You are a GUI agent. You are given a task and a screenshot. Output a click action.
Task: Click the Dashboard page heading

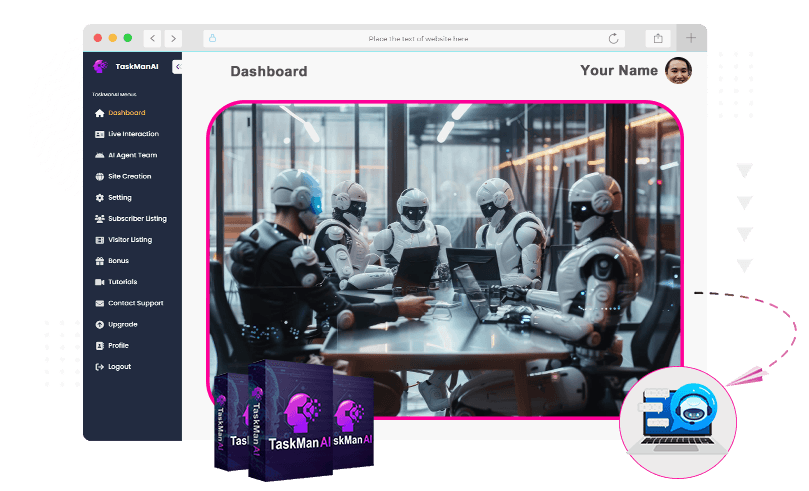[x=269, y=71]
